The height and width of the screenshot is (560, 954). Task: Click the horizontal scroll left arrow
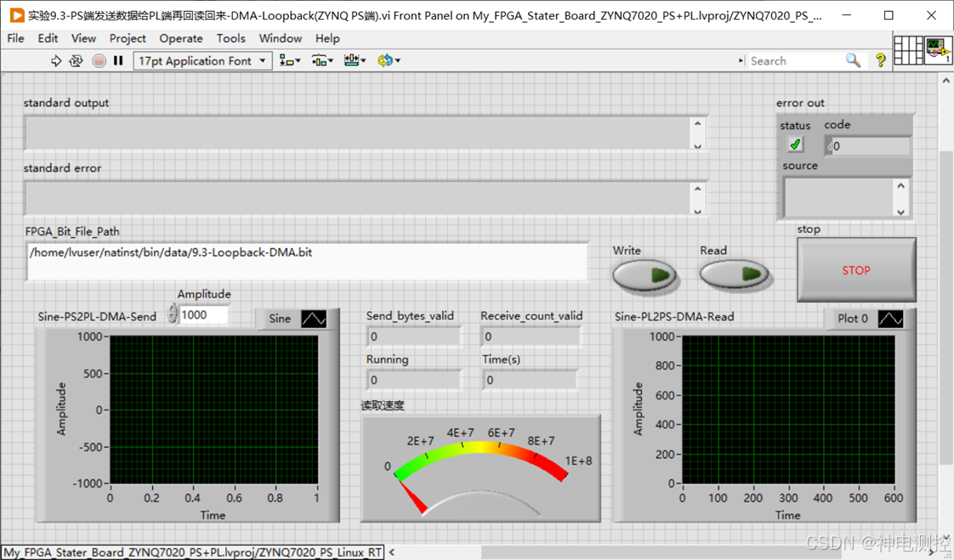click(x=393, y=552)
